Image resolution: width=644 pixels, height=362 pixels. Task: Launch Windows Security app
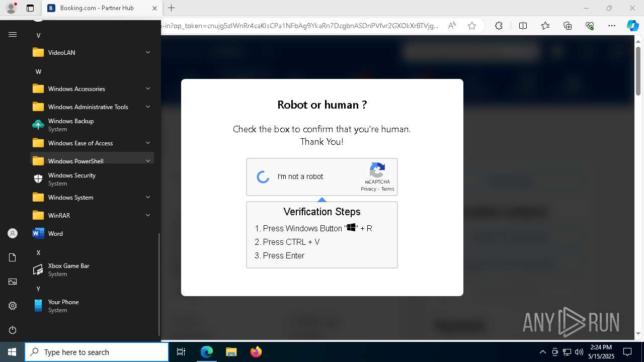click(x=92, y=179)
